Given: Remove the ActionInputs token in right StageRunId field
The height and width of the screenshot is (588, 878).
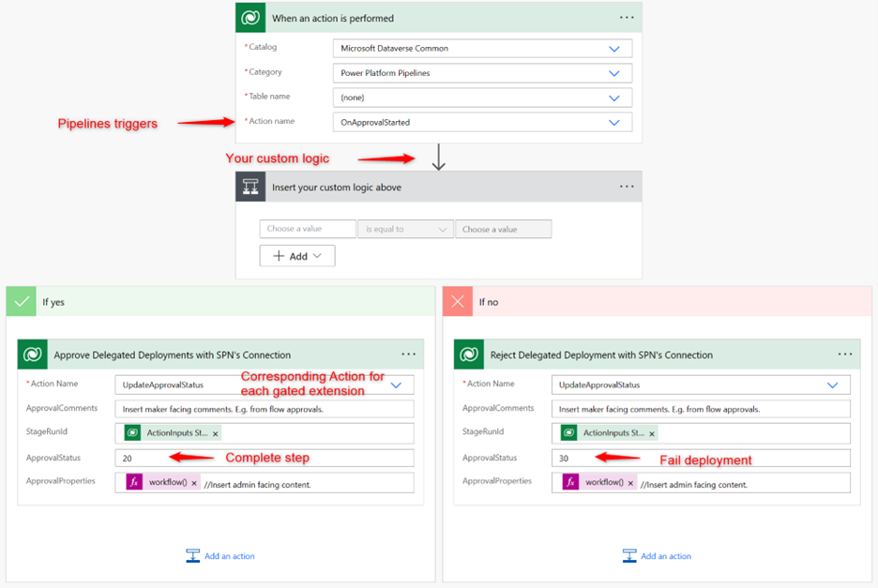Looking at the screenshot, I should pyautogui.click(x=654, y=432).
